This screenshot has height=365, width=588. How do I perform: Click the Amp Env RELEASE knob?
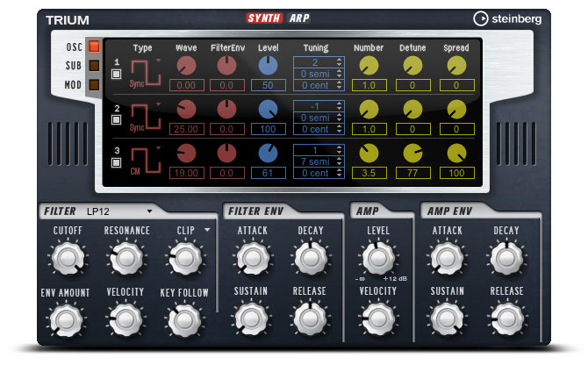click(506, 318)
